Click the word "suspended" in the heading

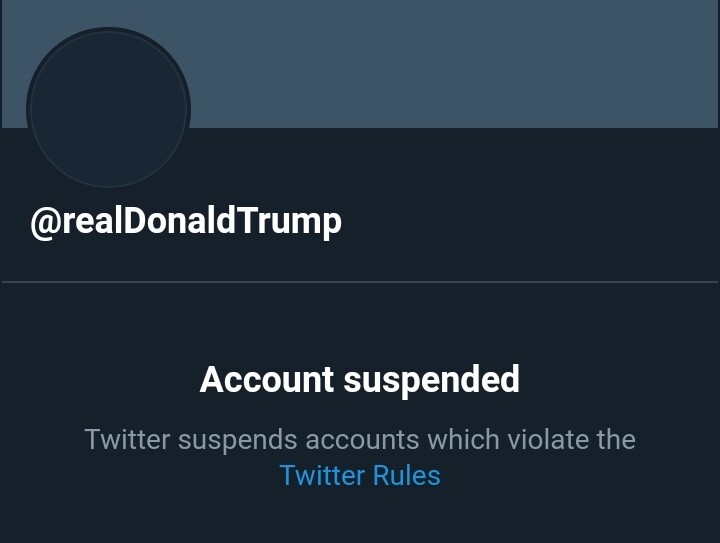click(432, 380)
